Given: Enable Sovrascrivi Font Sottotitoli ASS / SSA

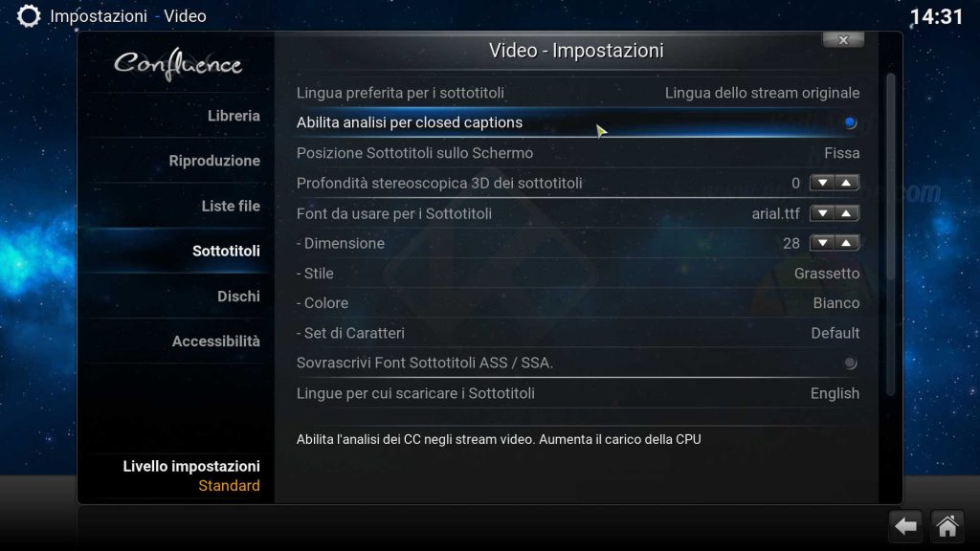Looking at the screenshot, I should click(577, 363).
